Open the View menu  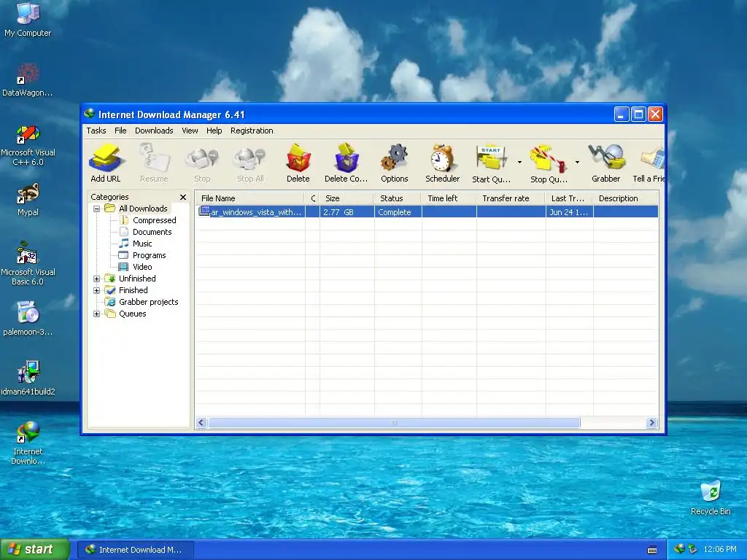190,131
